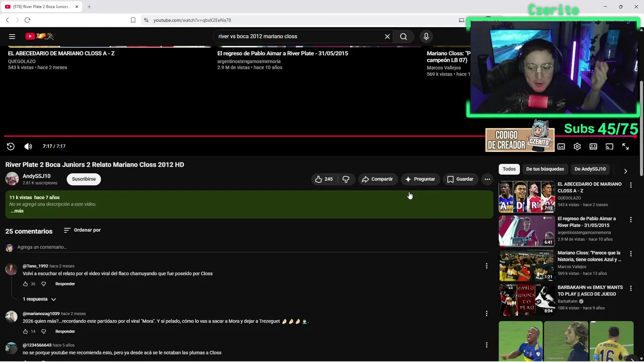
Task: Open end-screen title El regreso de Pablo Aimar
Action: click(282, 53)
